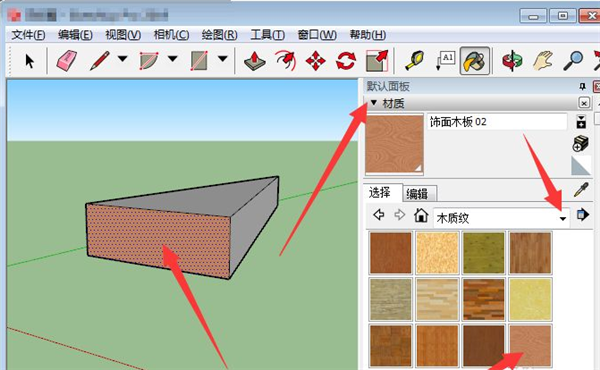This screenshot has width=600, height=370.
Task: Select the gray weathered wood swatch
Action: click(x=390, y=300)
